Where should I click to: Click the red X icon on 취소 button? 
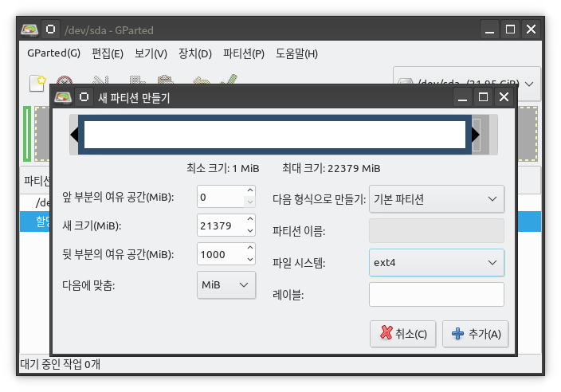click(x=386, y=332)
